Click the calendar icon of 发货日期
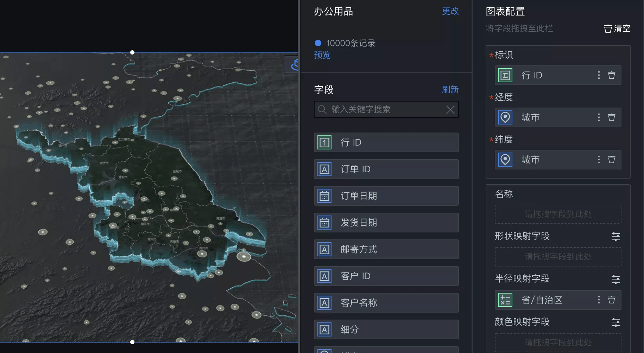This screenshot has width=644, height=353. pyautogui.click(x=324, y=223)
